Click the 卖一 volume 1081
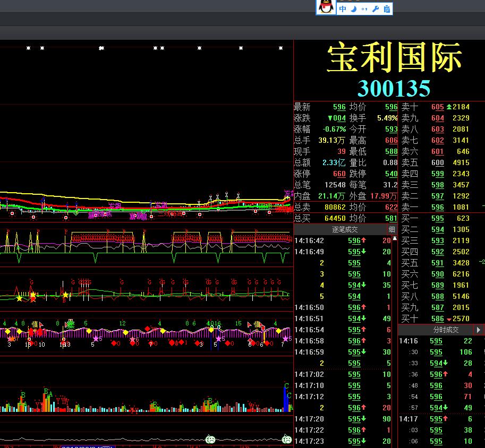The height and width of the screenshot is (448, 485). [461, 207]
